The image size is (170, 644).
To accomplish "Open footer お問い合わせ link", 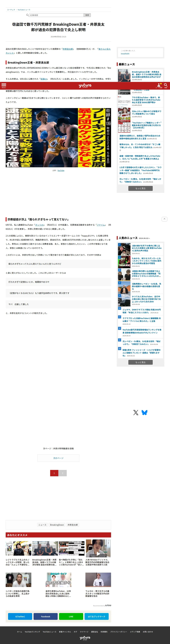I will (148, 632).
